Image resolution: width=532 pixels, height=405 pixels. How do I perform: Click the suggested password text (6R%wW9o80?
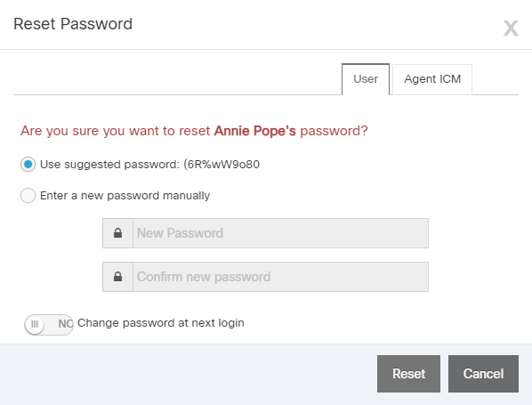(x=222, y=165)
